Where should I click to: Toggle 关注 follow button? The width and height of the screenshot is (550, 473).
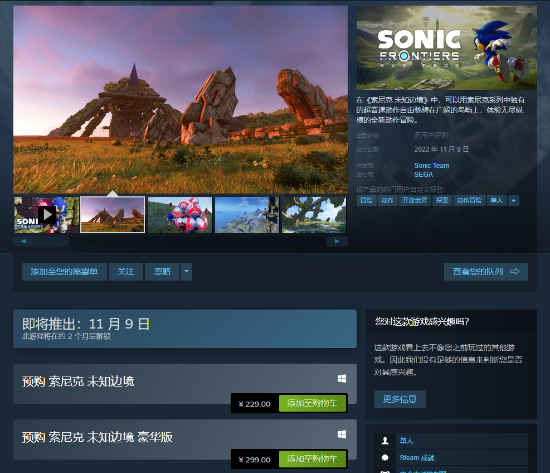(126, 272)
